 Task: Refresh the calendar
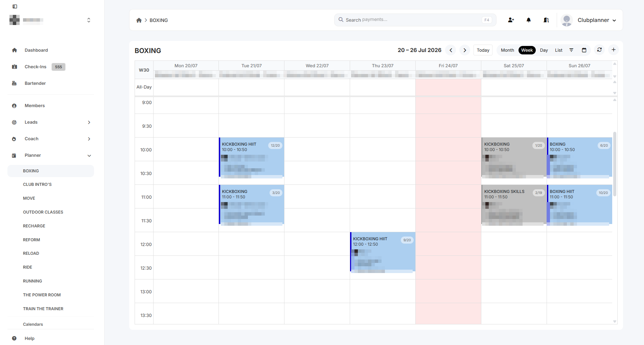pos(599,50)
